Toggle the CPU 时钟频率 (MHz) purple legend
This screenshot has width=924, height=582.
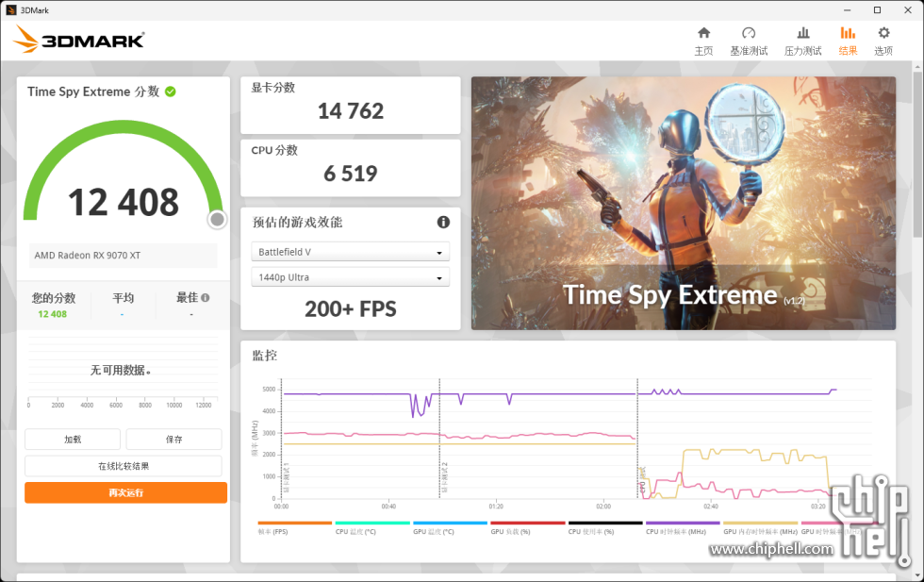coord(683,527)
